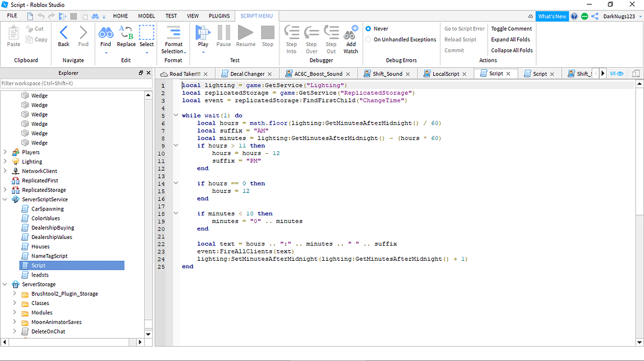Collapse the ServerScriptService tree node
Image resolution: width=644 pixels, height=361 pixels.
click(5, 199)
